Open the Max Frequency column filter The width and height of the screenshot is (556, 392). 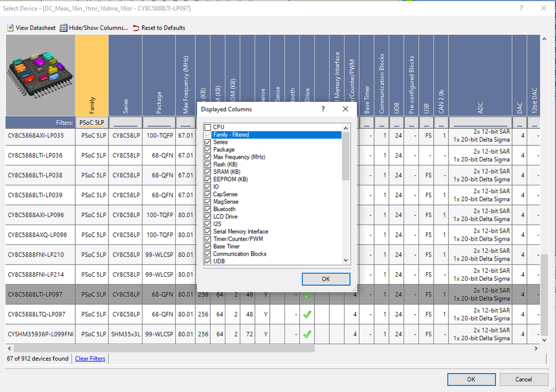click(x=185, y=122)
